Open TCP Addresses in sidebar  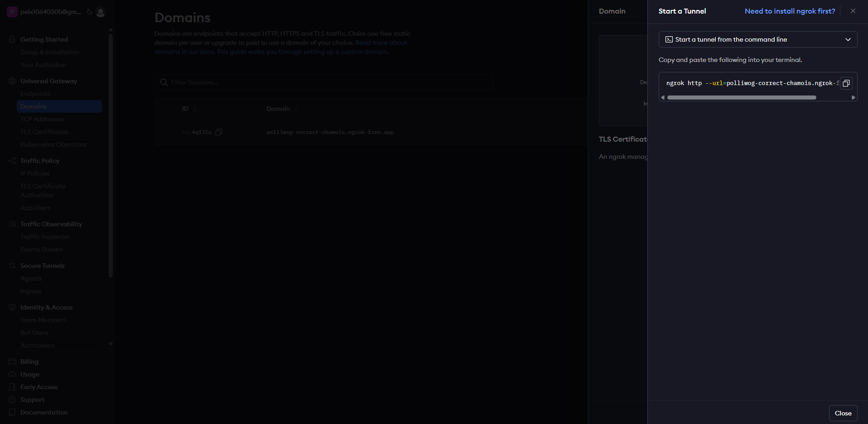tap(42, 119)
